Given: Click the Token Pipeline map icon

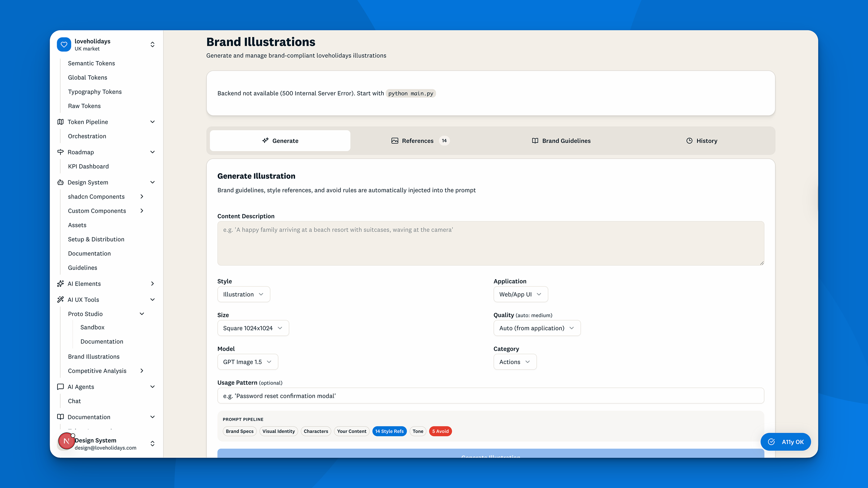Looking at the screenshot, I should click(60, 122).
